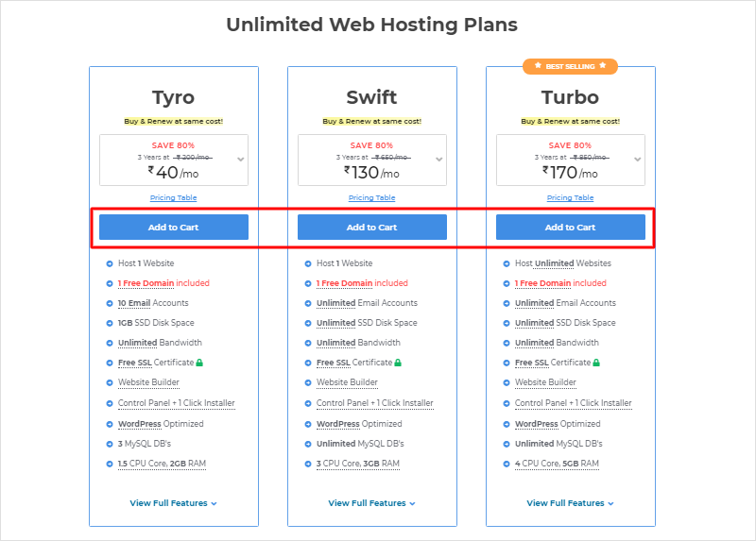Expand View Full Features under Swift
The width and height of the screenshot is (756, 541).
(371, 503)
